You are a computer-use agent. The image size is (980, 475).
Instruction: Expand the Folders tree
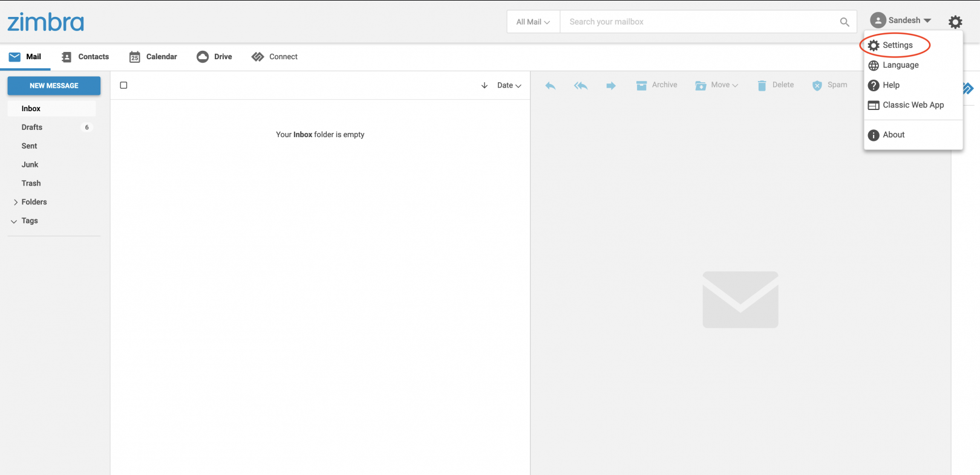tap(16, 202)
